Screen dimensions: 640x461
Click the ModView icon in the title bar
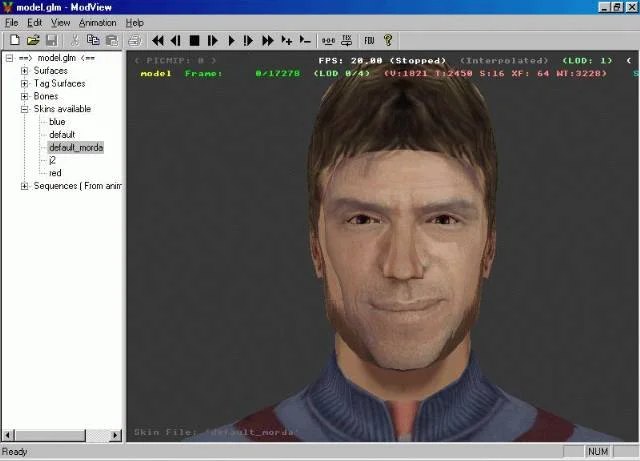7,7
